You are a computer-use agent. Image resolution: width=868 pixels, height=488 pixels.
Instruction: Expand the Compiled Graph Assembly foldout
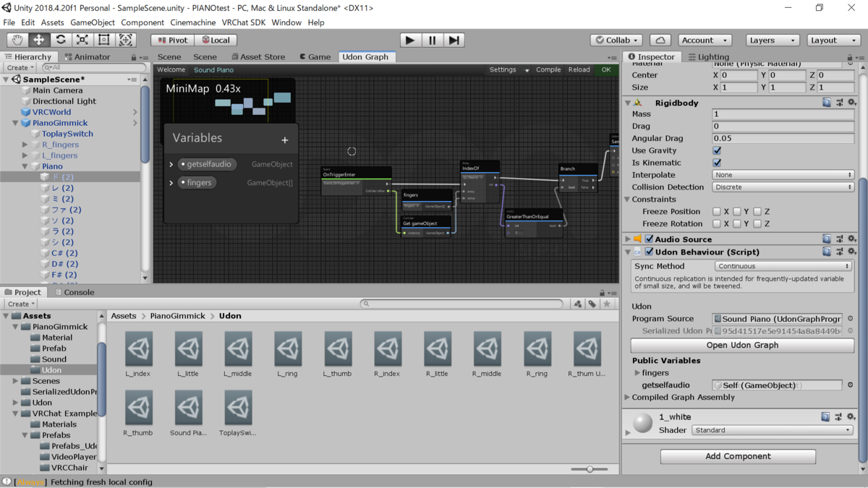click(628, 398)
